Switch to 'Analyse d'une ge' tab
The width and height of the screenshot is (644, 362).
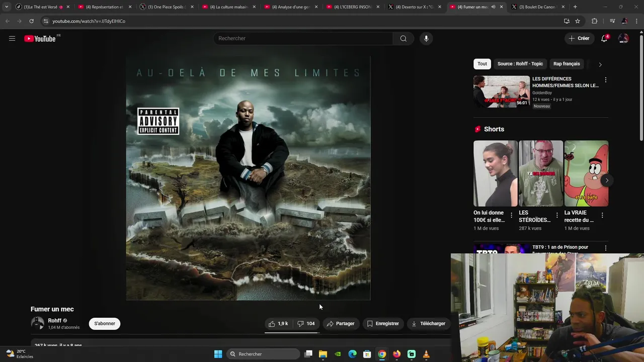tap(290, 7)
